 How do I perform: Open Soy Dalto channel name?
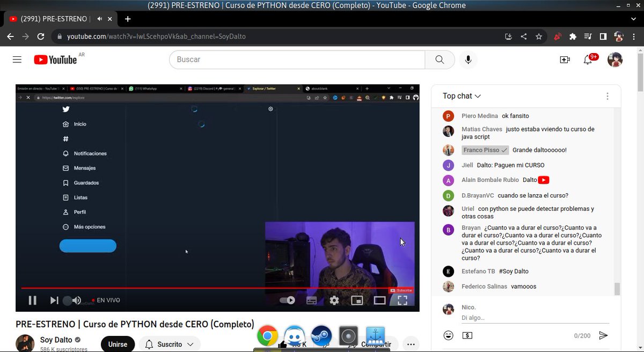[56, 340]
